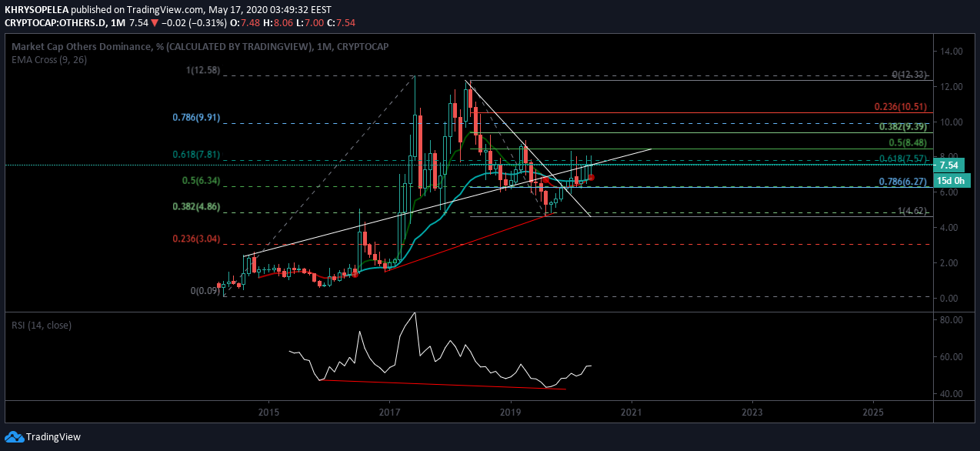Select Fibonacci label 0(0.09)

(205, 291)
